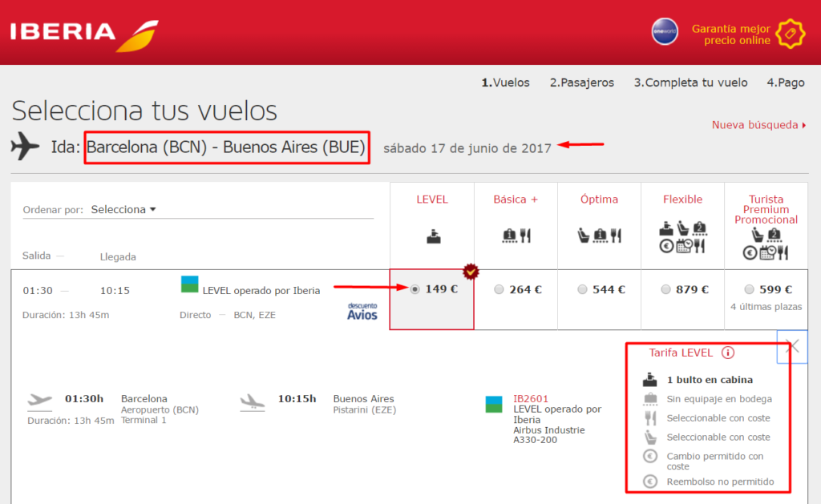Click the seat selection icon in Flexible column
This screenshot has height=504, width=821.
(681, 227)
